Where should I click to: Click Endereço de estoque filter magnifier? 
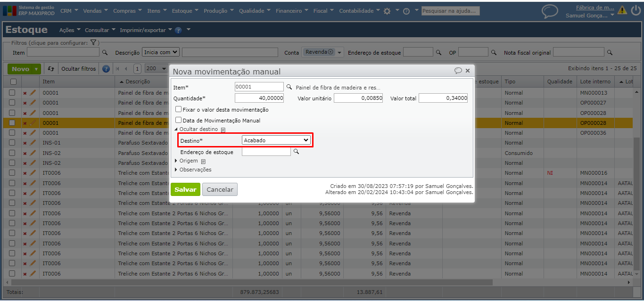click(x=438, y=53)
